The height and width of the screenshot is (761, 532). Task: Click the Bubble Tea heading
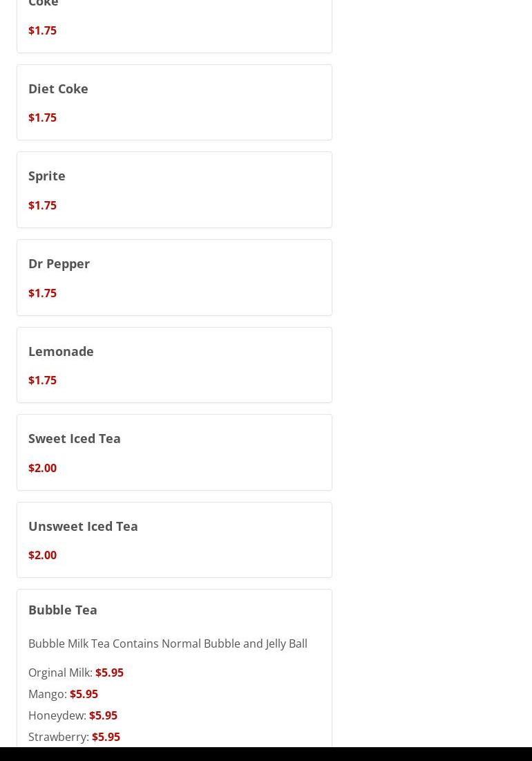[63, 610]
